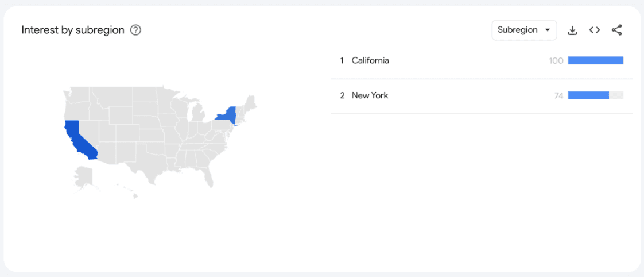Click New York's interest bar
Viewport: 644px width, 277px height.
(x=588, y=95)
